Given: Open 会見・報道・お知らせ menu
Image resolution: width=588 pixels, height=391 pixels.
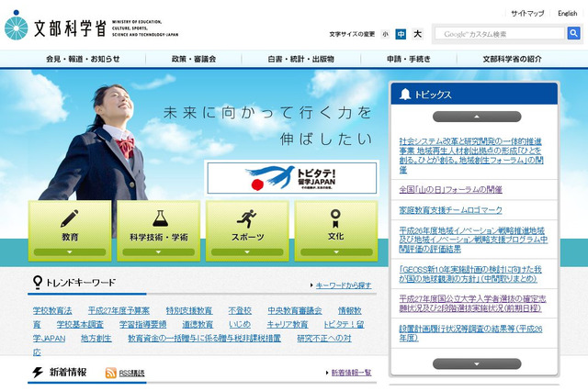Looking at the screenshot, I should (83, 59).
